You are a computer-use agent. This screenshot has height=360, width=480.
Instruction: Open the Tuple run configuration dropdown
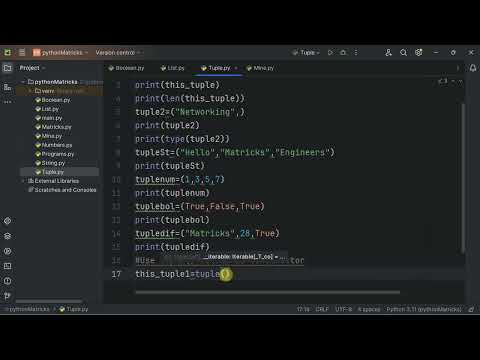(306, 52)
